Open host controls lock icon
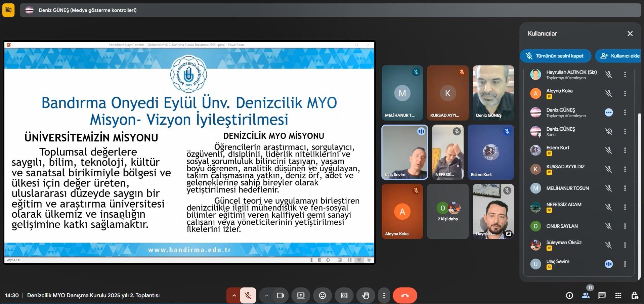The height and width of the screenshot is (304, 644). click(x=634, y=295)
